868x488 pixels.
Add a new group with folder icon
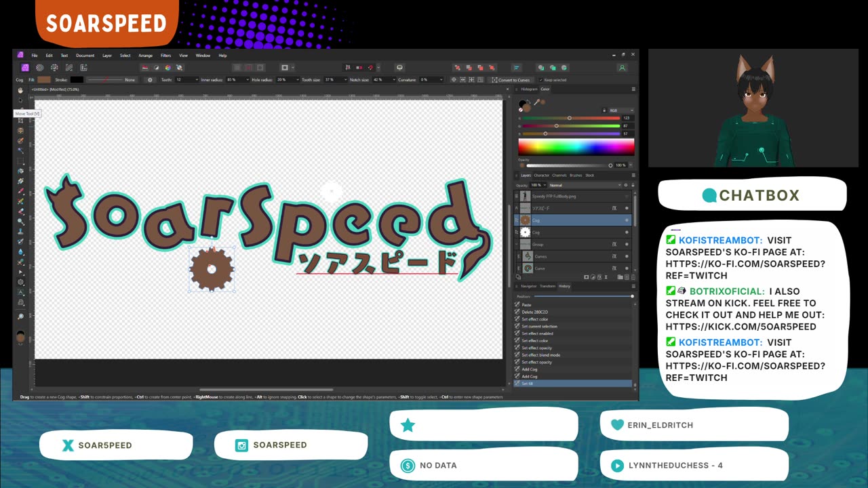[620, 277]
